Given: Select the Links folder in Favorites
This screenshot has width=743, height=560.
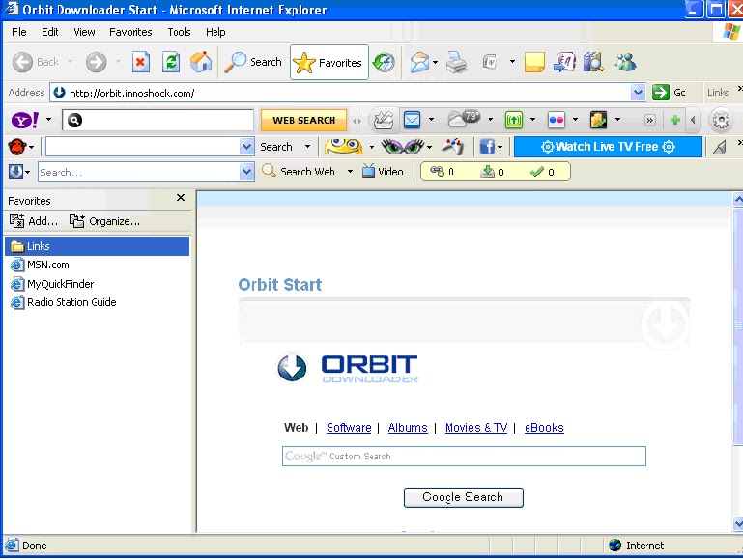Looking at the screenshot, I should (98, 246).
